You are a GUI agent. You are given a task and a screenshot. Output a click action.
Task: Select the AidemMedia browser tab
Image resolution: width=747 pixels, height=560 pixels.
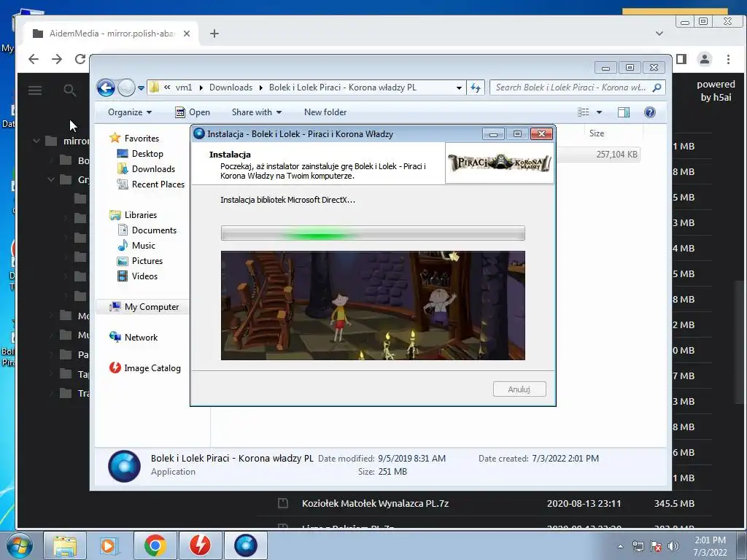(112, 34)
